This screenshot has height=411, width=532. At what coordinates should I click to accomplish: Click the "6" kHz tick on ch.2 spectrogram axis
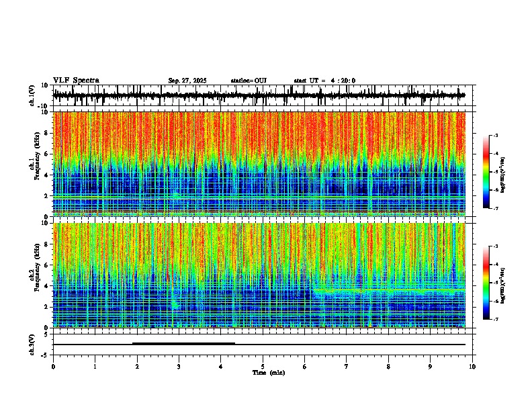(47, 265)
